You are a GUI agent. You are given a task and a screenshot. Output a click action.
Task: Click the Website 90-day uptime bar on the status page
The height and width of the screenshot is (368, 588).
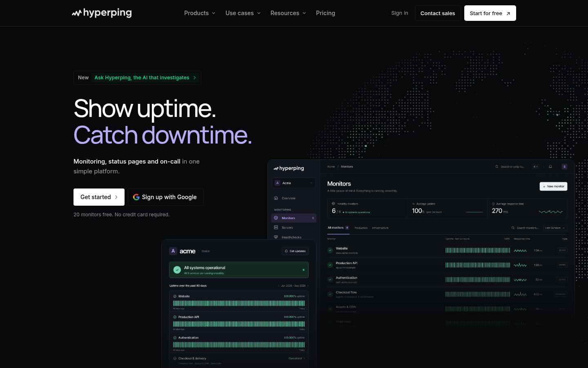(x=239, y=303)
